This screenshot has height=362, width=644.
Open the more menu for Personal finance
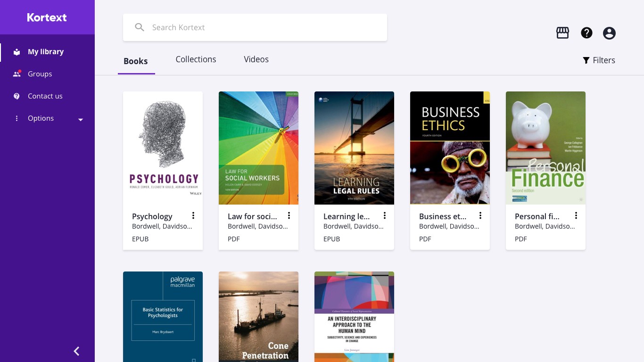576,215
